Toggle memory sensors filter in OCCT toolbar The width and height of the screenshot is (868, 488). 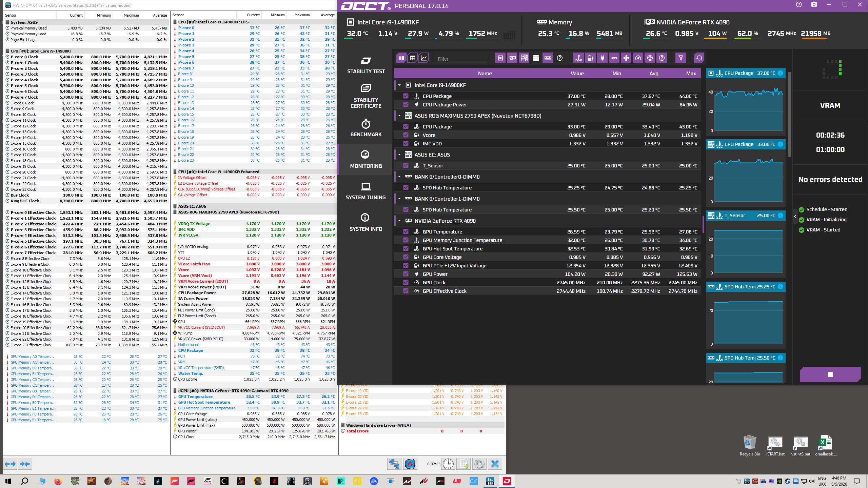coord(548,58)
